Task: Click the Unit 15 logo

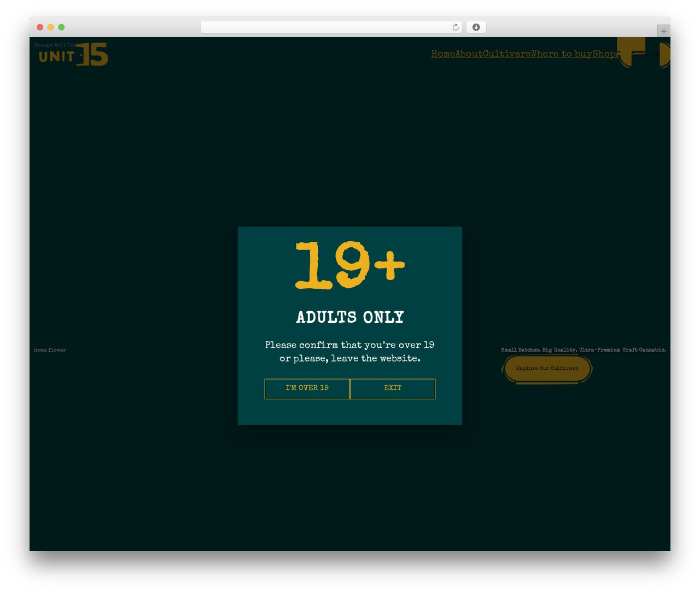Action: (x=73, y=55)
